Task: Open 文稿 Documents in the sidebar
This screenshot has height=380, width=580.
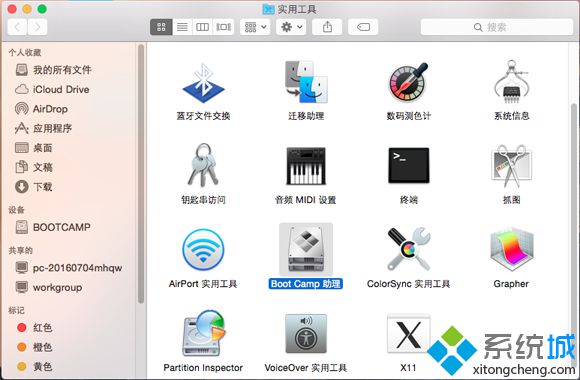Action: (x=34, y=167)
